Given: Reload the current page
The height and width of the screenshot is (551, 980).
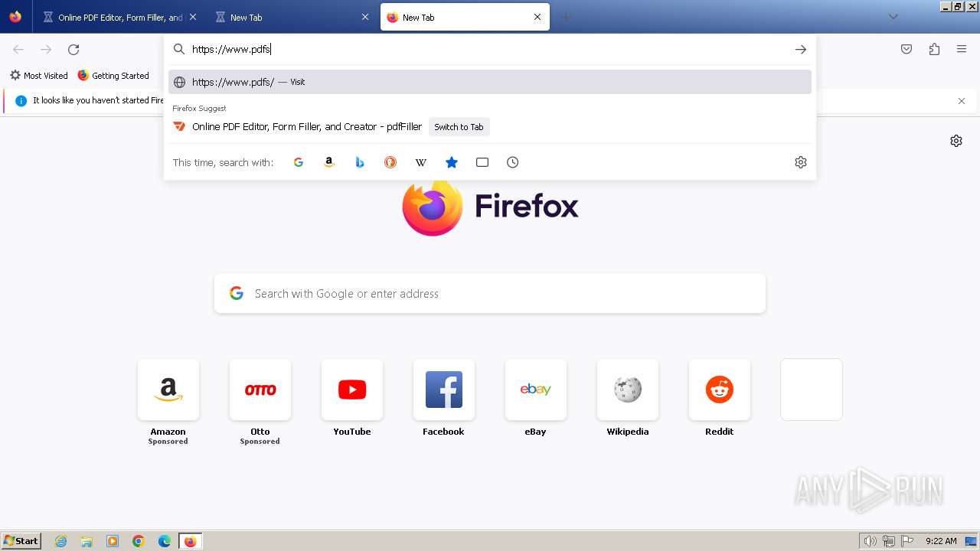Looking at the screenshot, I should (x=73, y=49).
